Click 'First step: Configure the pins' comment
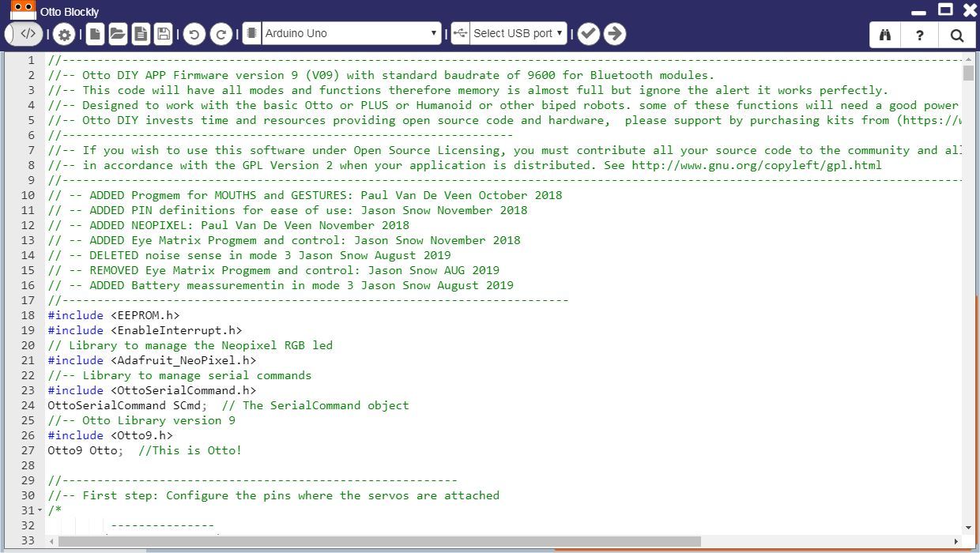 pos(273,495)
